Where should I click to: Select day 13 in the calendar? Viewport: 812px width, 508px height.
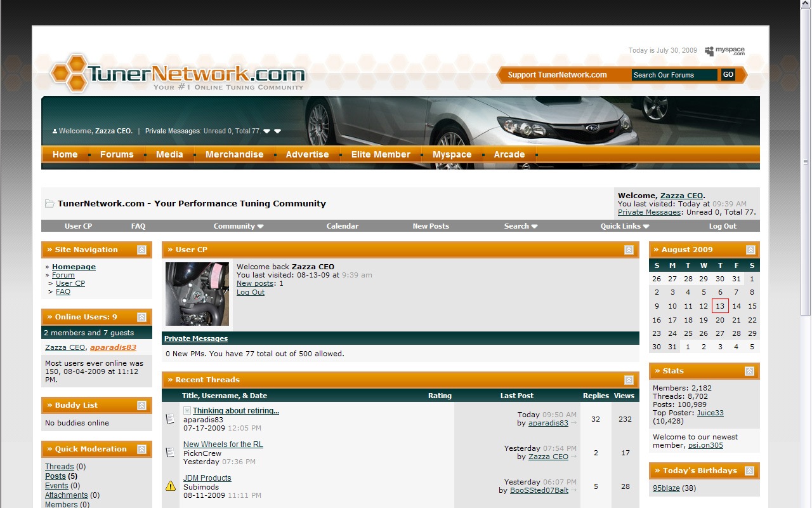pyautogui.click(x=720, y=306)
